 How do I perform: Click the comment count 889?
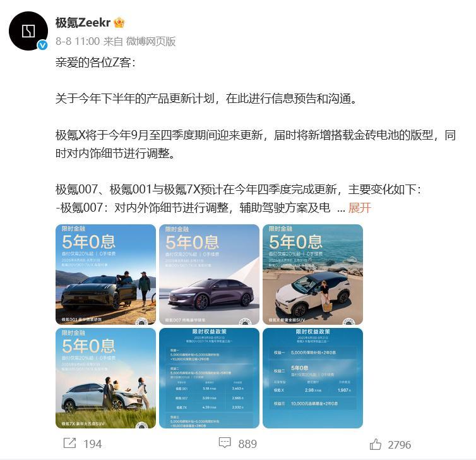coord(247,444)
